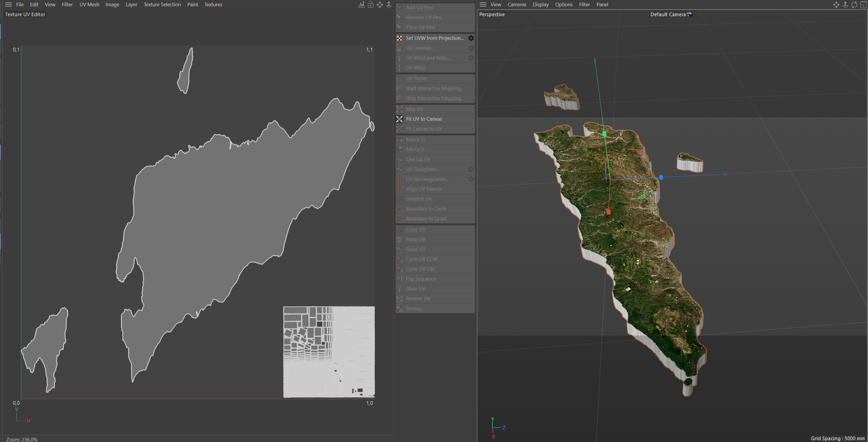
Task: Click the Fit UV to Canvas command
Action: point(424,119)
